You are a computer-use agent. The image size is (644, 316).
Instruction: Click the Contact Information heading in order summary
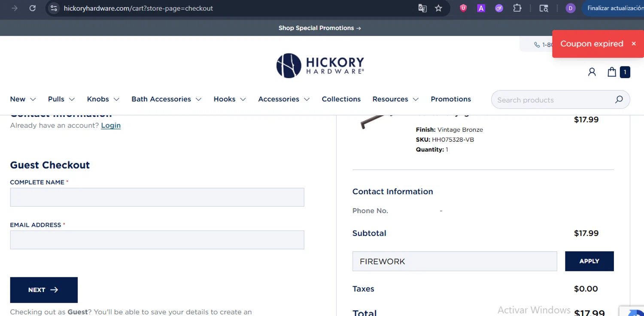(392, 192)
